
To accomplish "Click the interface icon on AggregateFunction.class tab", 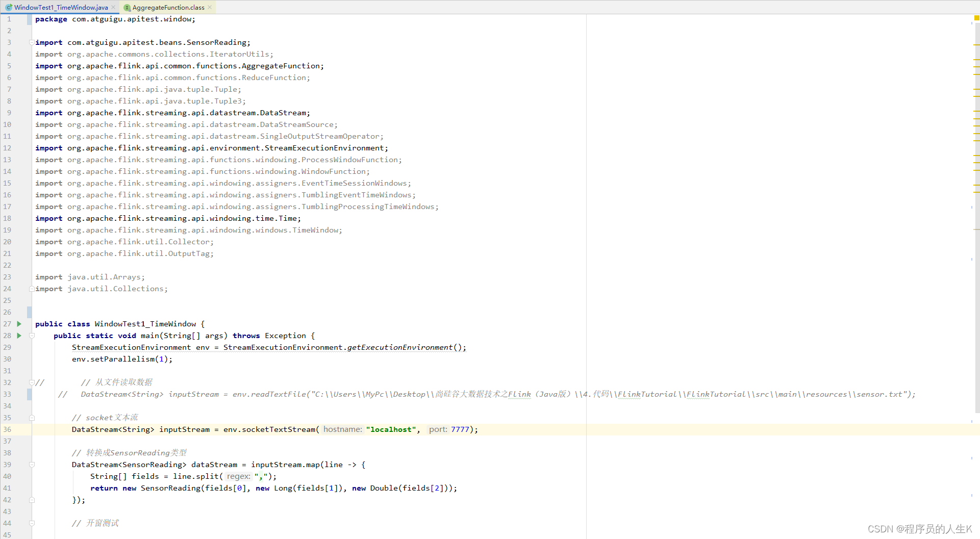I will tap(127, 7).
